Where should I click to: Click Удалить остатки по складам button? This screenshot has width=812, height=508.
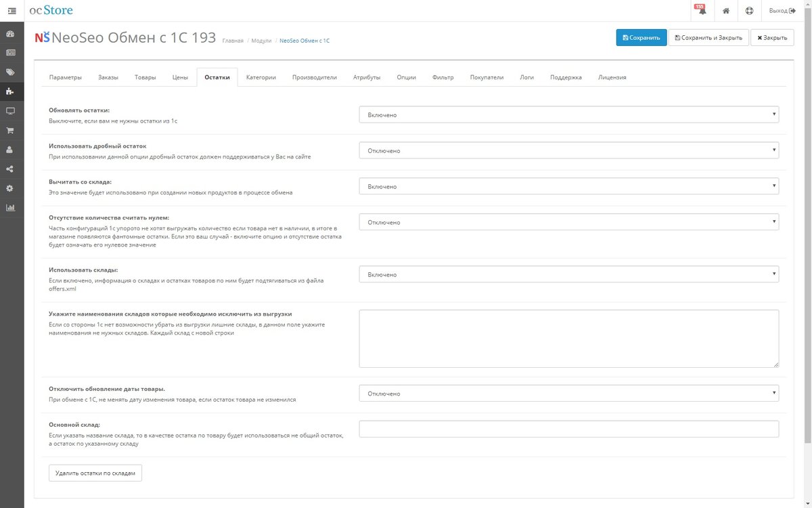pyautogui.click(x=95, y=473)
